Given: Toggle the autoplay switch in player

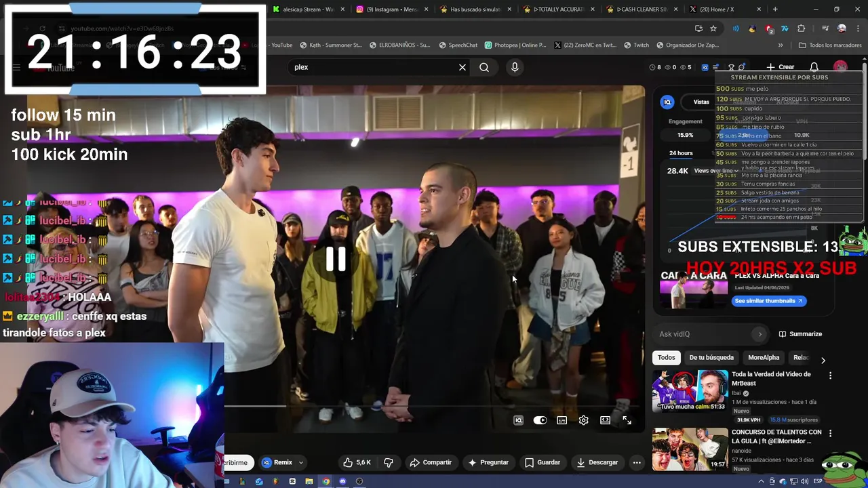Looking at the screenshot, I should point(540,420).
